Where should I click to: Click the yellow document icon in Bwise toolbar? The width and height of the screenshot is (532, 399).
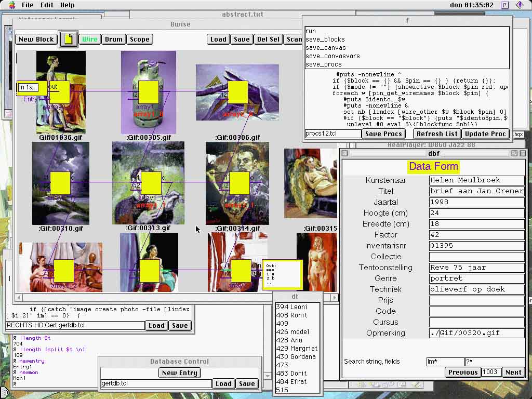68,39
